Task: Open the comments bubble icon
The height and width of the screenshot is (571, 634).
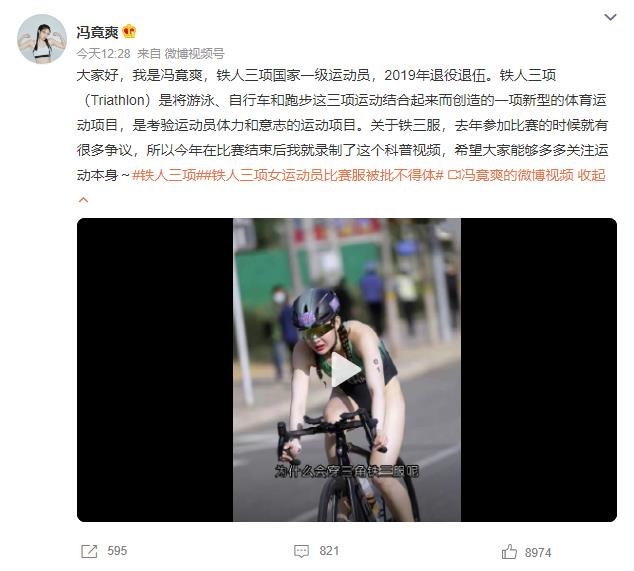Action: click(301, 551)
